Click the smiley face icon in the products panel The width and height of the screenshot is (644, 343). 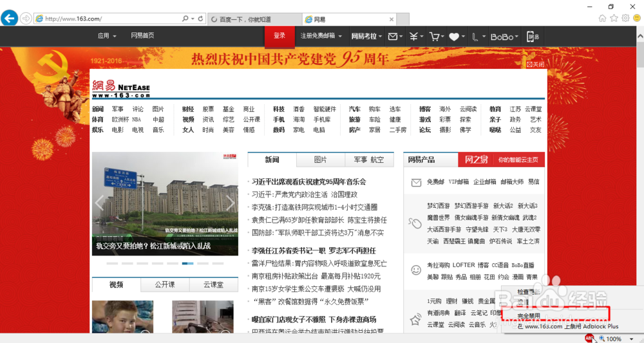[x=416, y=270]
